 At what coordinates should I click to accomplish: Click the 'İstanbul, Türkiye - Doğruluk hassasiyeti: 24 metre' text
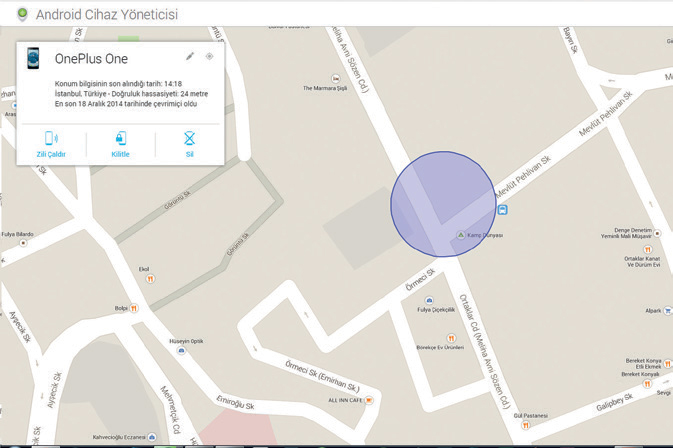(x=131, y=94)
